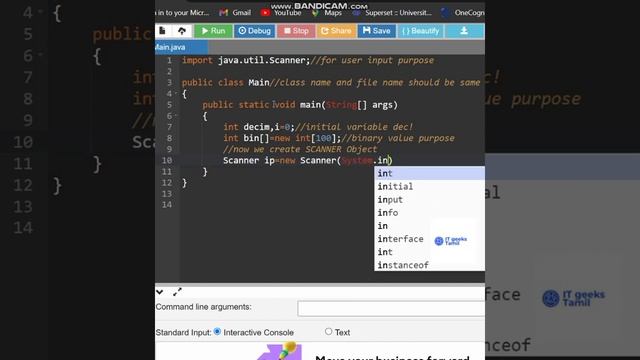Click 'Scanner ip=new Scanner' code line
The height and width of the screenshot is (360, 640).
click(308, 160)
